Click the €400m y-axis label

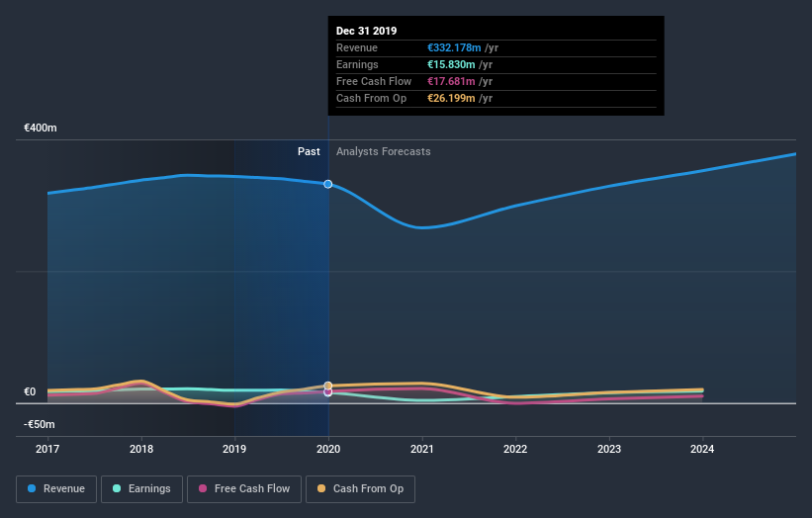point(41,128)
